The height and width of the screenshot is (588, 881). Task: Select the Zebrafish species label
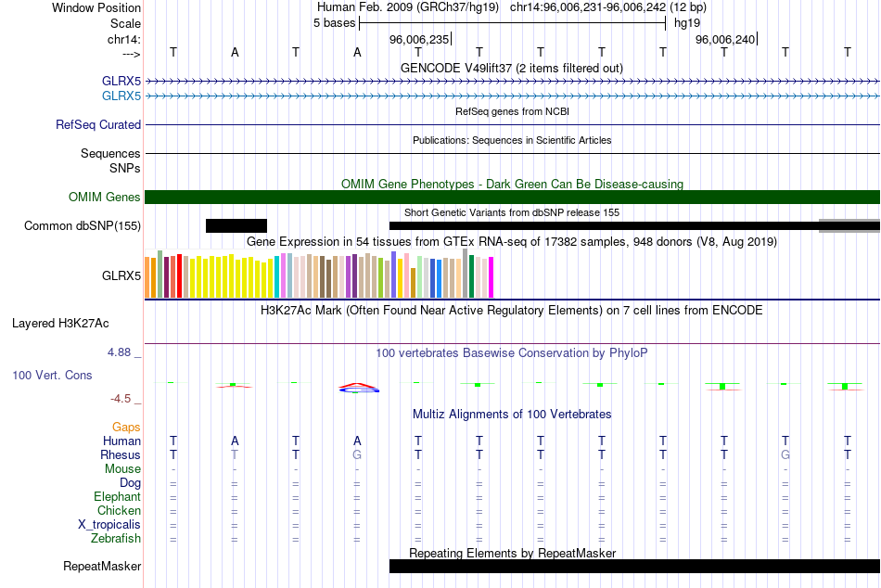pos(116,538)
